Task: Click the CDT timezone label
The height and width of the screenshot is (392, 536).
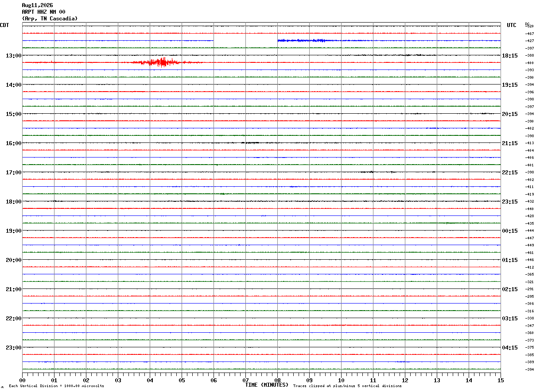Action: 4,25
